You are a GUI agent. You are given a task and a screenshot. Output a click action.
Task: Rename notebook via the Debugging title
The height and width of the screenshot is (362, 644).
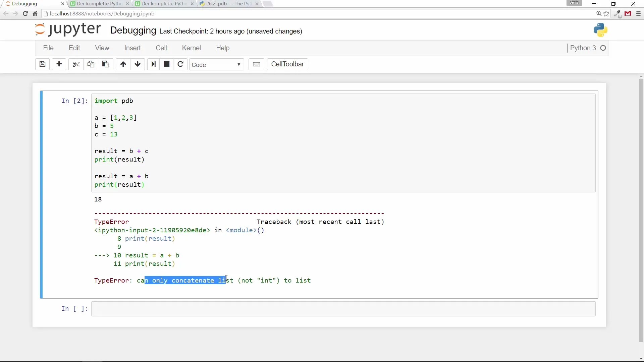(133, 31)
